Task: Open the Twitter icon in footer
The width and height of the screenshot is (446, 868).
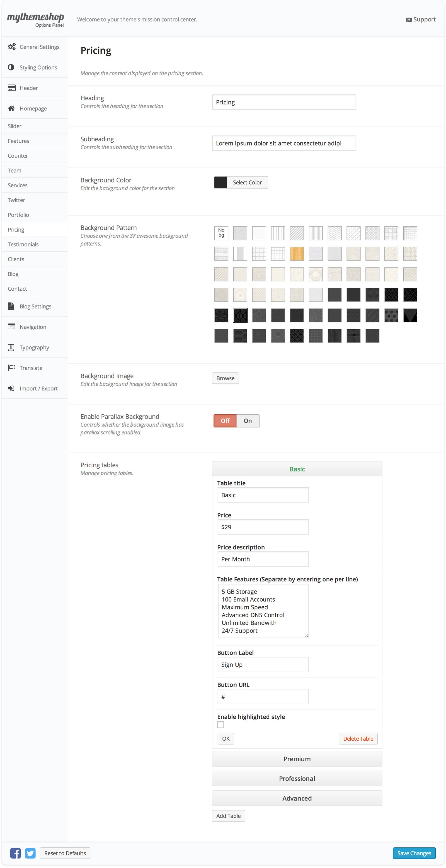Action: coord(30,853)
